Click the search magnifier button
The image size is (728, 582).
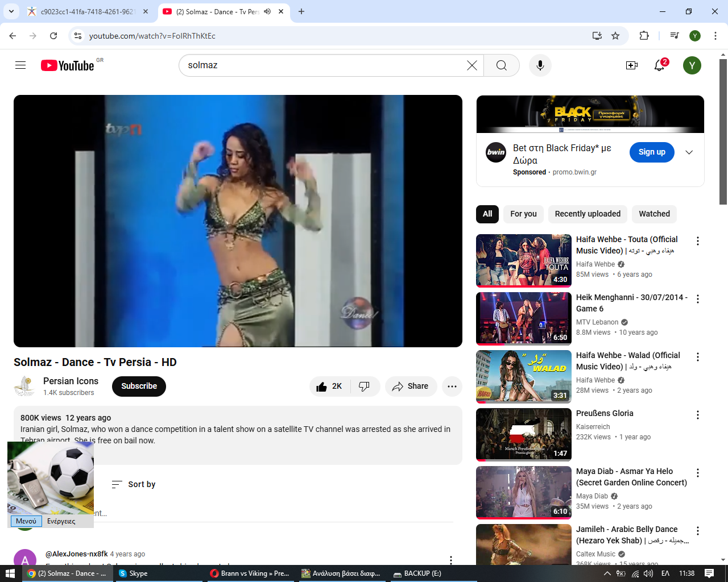tap(501, 65)
